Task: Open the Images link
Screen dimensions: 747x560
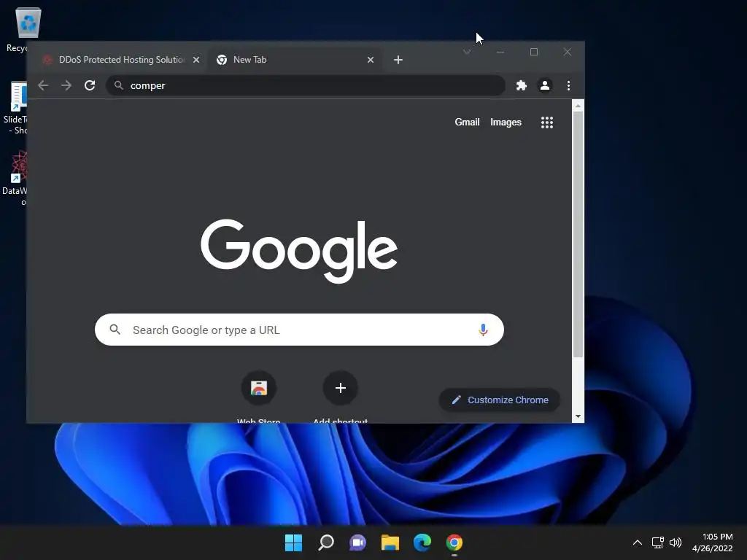Action: coord(506,122)
